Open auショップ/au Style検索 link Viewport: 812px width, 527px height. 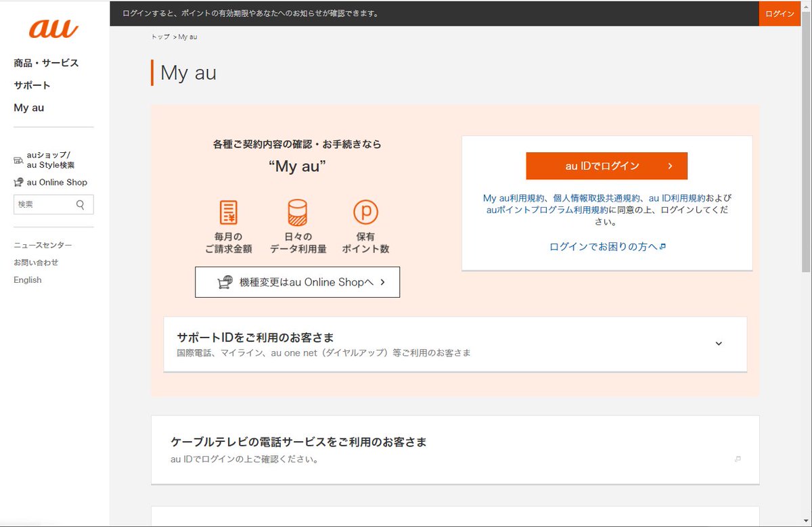tap(51, 160)
